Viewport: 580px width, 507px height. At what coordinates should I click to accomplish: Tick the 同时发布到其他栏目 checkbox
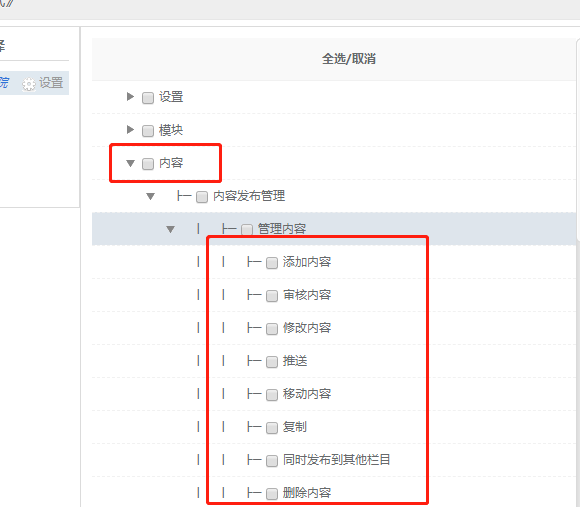(272, 461)
